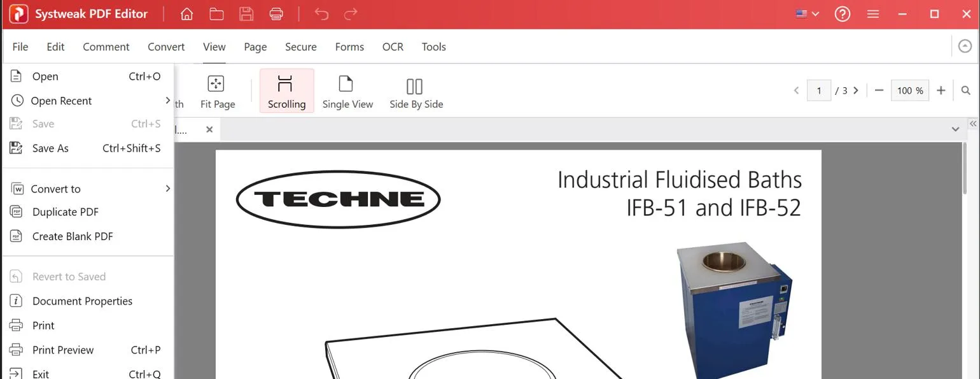
Task: Choose Print Preview from the File menu
Action: 88,350
